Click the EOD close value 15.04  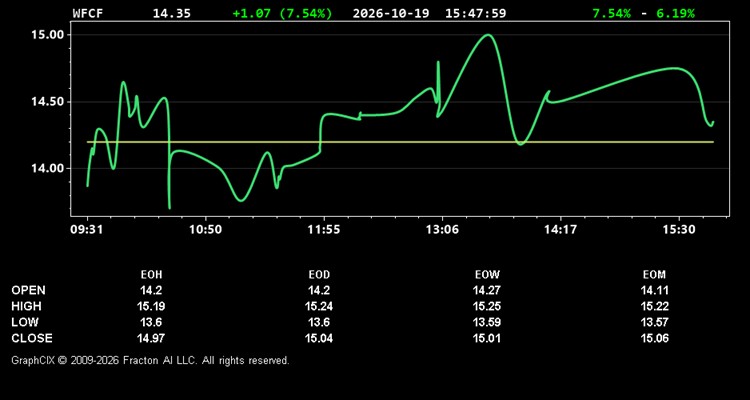click(319, 338)
